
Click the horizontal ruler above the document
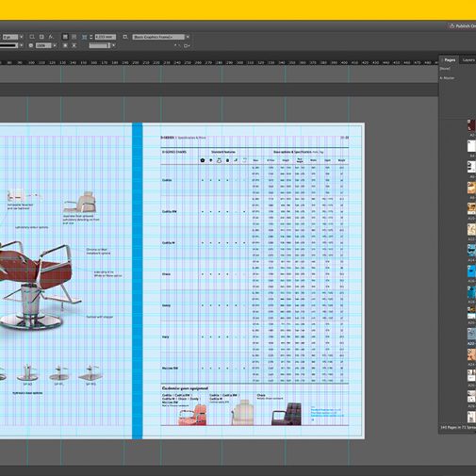click(x=219, y=62)
